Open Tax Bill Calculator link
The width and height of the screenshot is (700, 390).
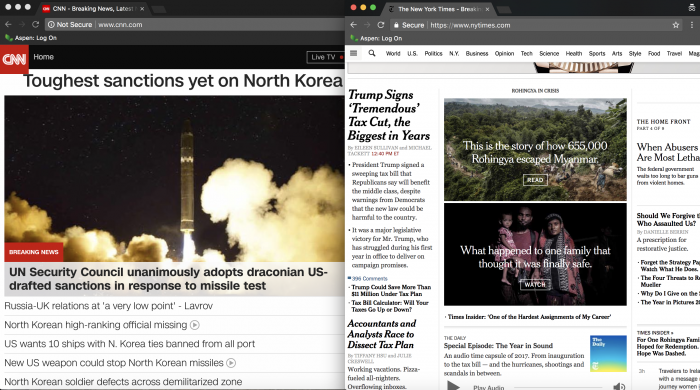point(390,306)
